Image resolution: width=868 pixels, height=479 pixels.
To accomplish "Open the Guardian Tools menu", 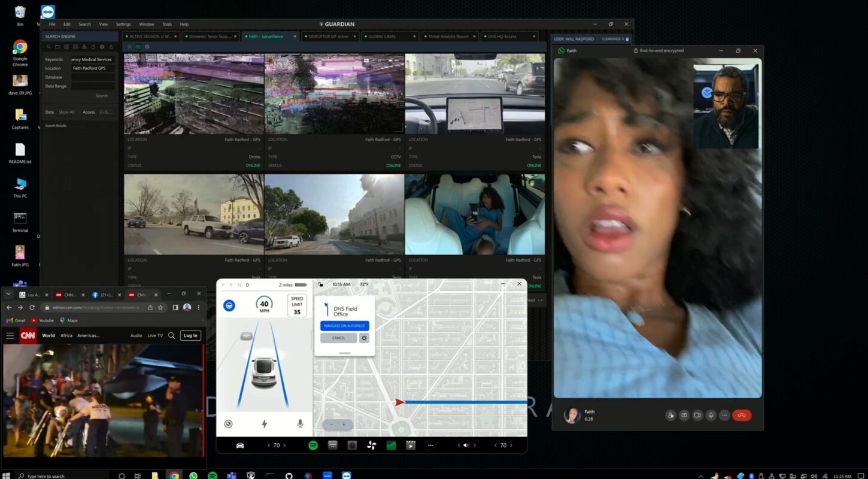I will [x=167, y=24].
